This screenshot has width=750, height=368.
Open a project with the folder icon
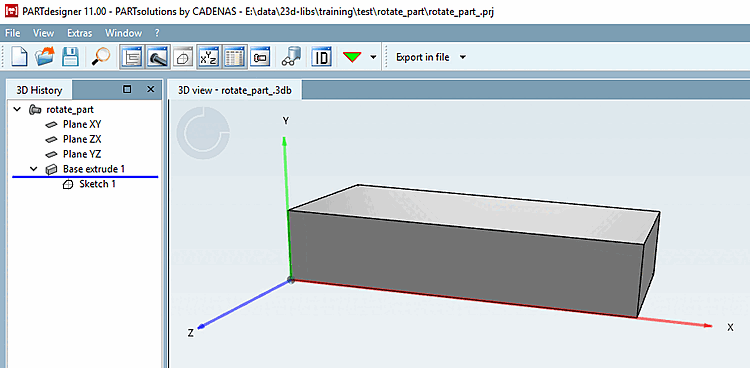click(44, 57)
